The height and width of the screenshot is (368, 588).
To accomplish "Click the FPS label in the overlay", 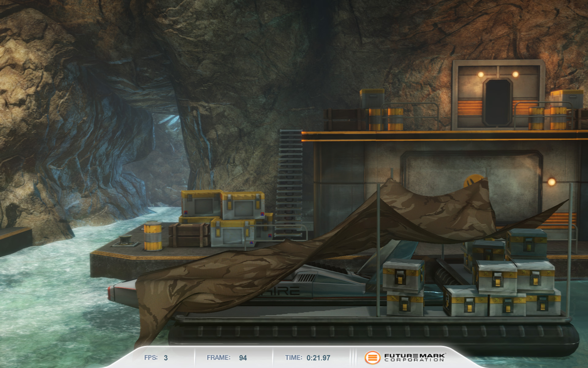I will point(151,358).
